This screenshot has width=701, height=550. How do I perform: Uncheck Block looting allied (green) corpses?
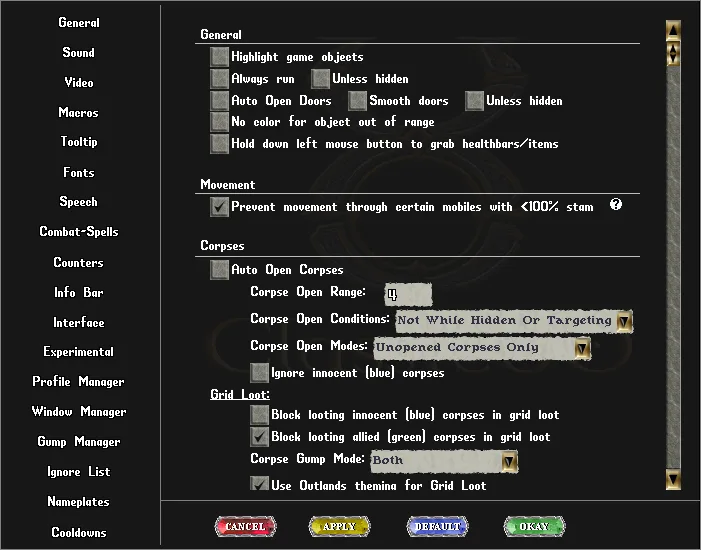click(x=259, y=437)
